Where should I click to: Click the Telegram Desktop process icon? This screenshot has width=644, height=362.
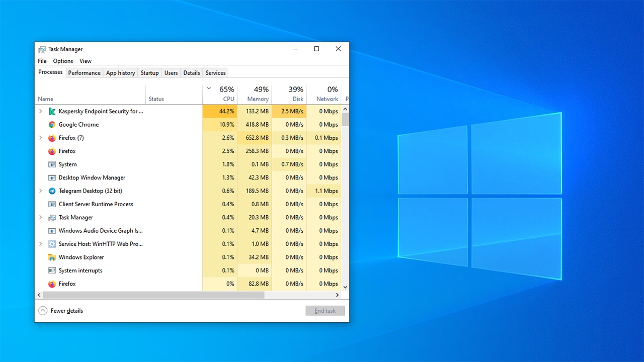[52, 191]
